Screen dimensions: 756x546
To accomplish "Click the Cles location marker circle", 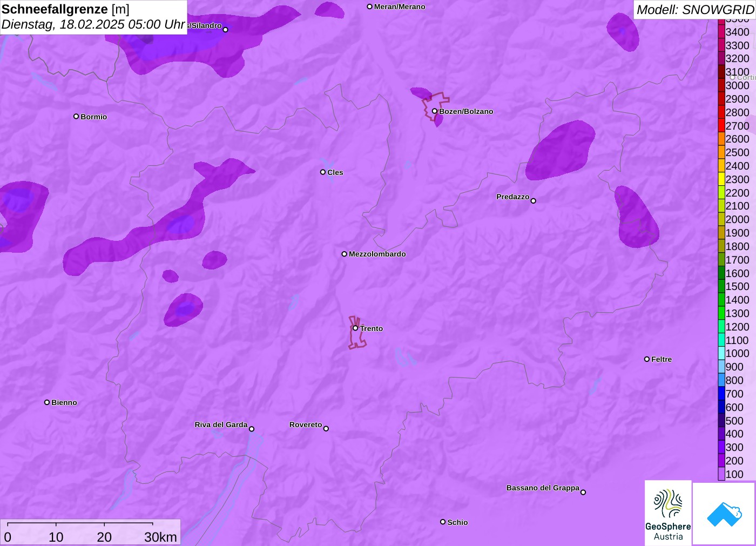I will coord(323,172).
